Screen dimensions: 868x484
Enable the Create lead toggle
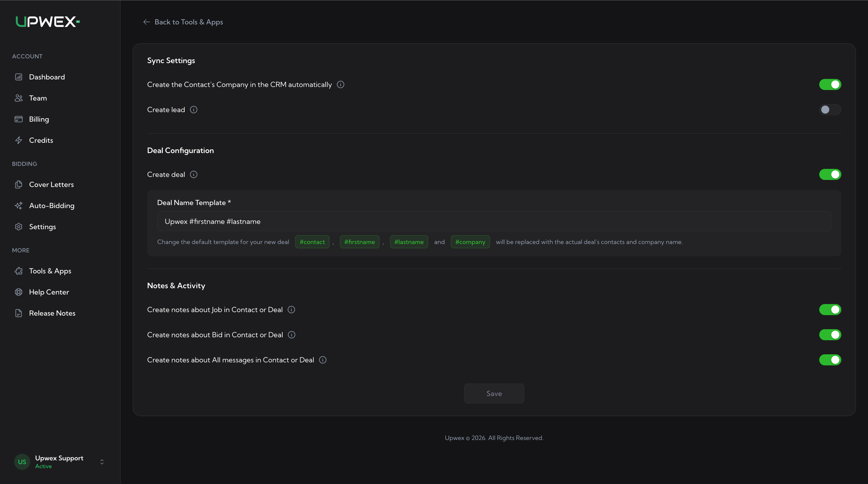830,110
